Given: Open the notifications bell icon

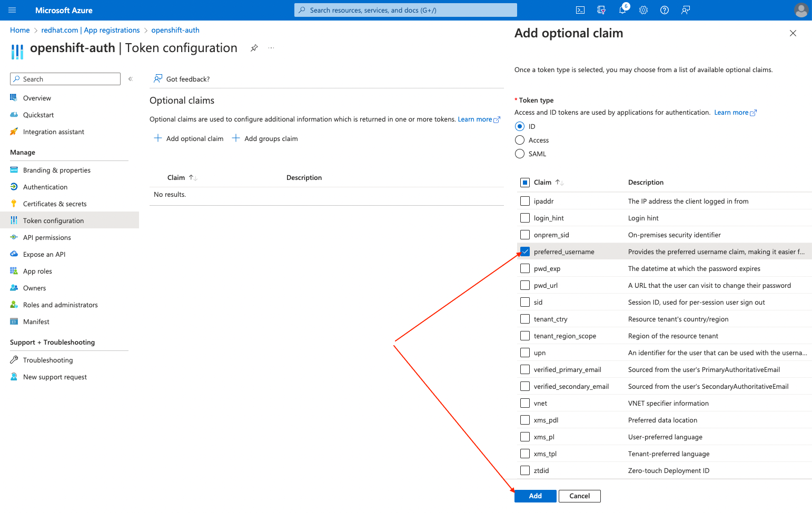Looking at the screenshot, I should (x=622, y=10).
